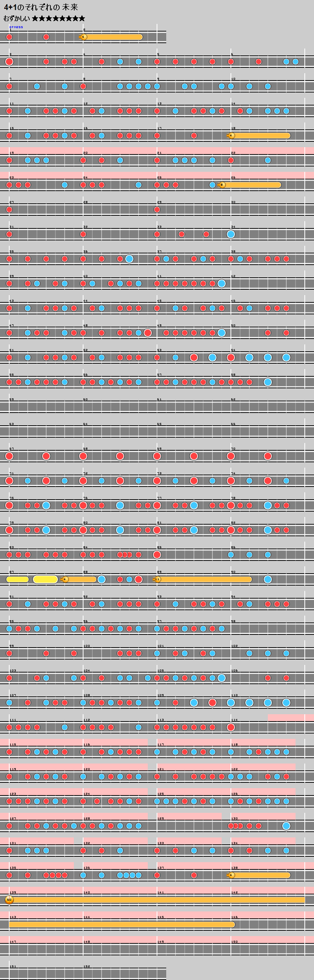The image size is (314, 980).
Task: Click the balloon note labeled 8
Action: pos(222,185)
